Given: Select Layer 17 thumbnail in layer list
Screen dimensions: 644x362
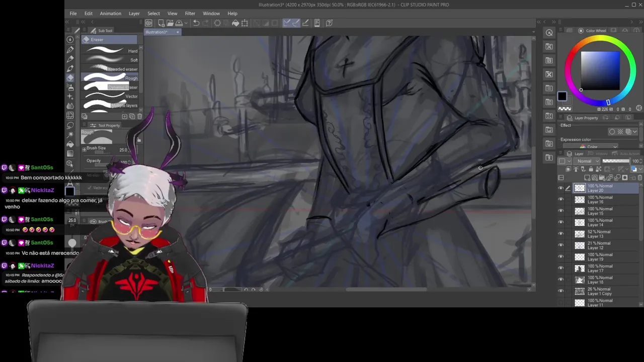Looking at the screenshot, I should point(580,268).
